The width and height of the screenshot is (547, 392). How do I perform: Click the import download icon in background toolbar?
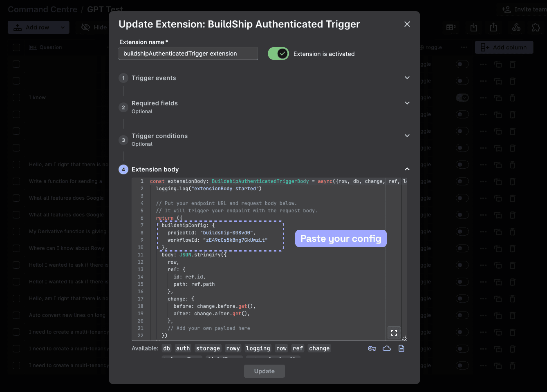point(474,27)
